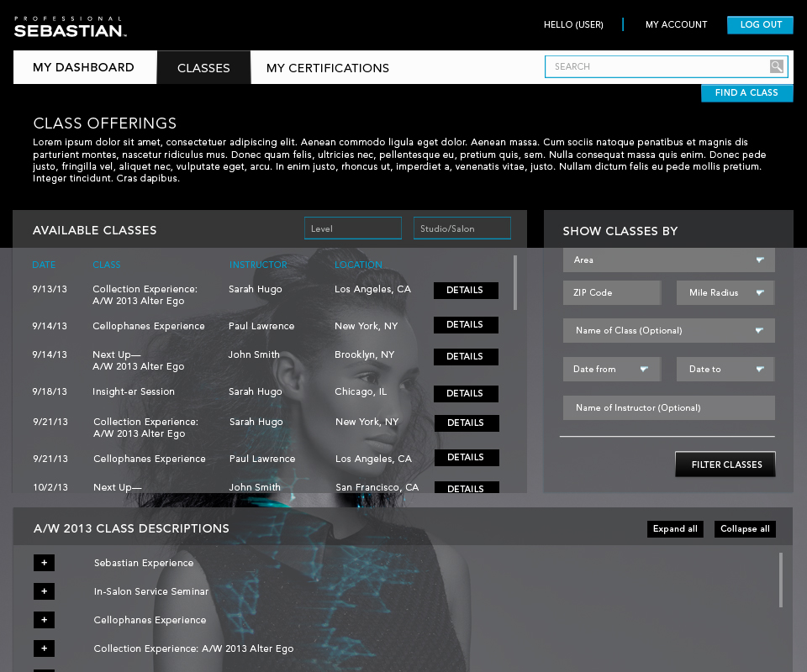
Task: Click the Filter Classes button
Action: pos(725,465)
